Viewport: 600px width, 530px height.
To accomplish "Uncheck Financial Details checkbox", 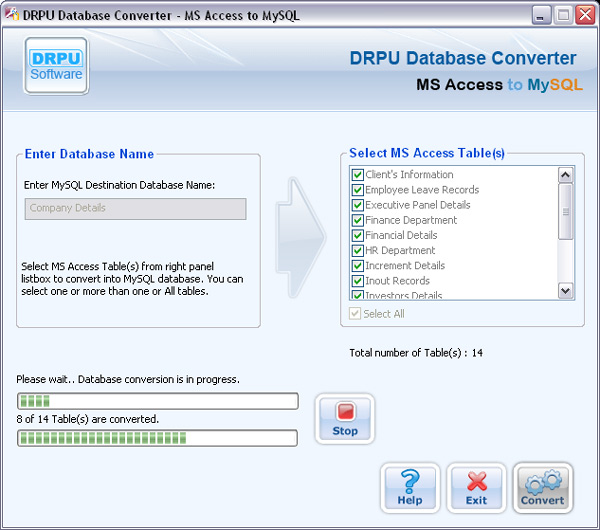I will (x=357, y=235).
